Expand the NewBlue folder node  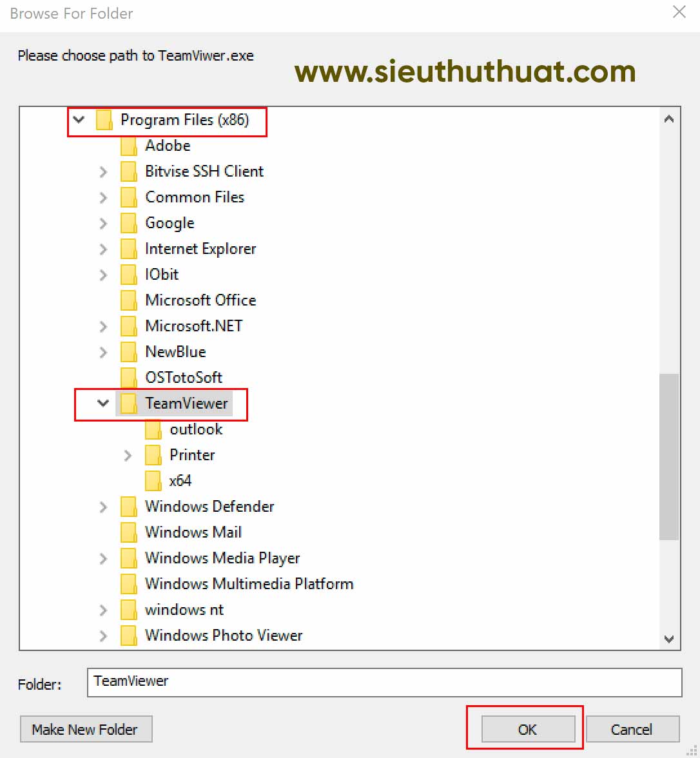[103, 352]
